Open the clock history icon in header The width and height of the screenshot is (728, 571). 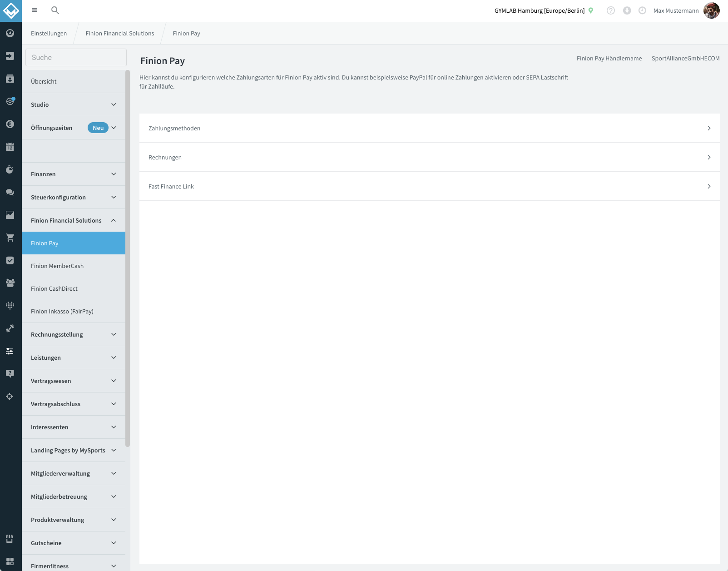pos(642,10)
